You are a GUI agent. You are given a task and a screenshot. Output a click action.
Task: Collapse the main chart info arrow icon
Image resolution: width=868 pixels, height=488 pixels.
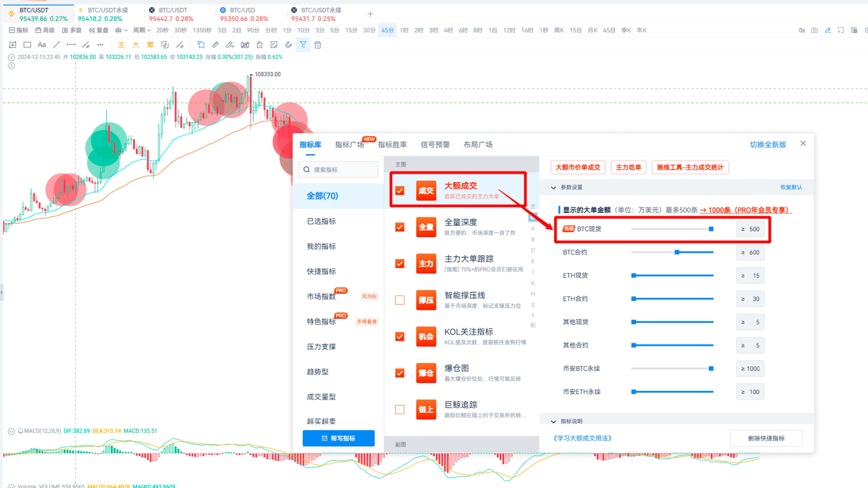click(x=11, y=57)
